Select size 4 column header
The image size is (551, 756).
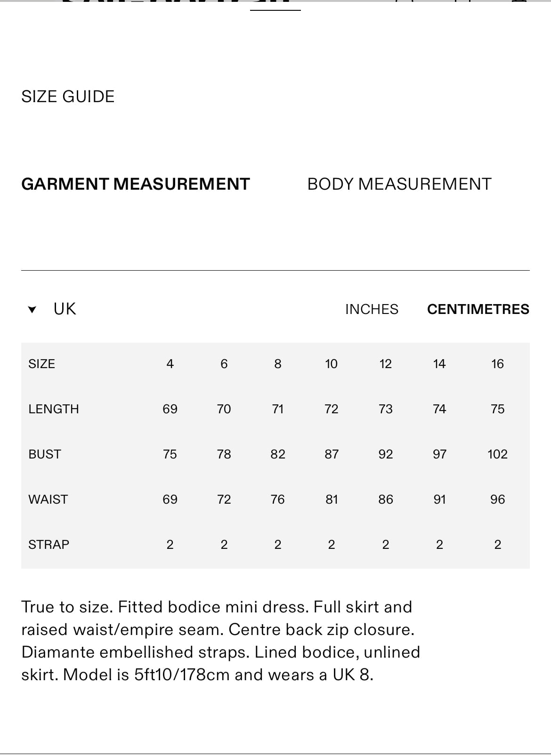pyautogui.click(x=170, y=364)
